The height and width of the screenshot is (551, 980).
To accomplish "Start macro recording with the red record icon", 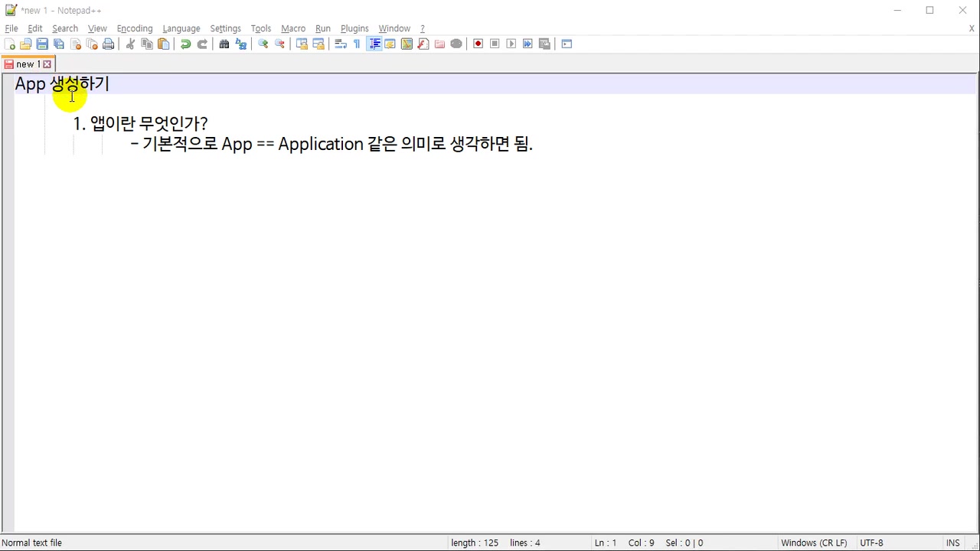I will pyautogui.click(x=478, y=44).
